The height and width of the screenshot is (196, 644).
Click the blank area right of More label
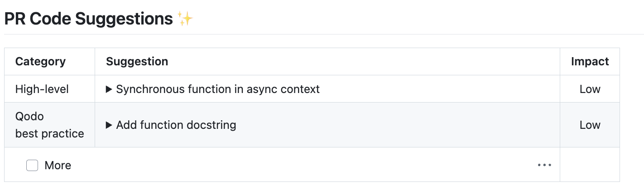point(303,165)
